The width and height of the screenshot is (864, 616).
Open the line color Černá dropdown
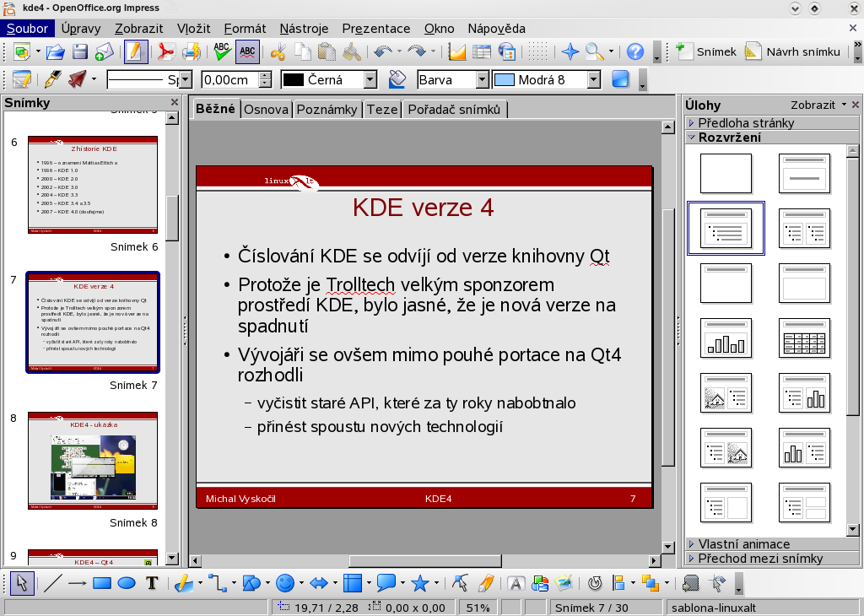pyautogui.click(x=370, y=80)
